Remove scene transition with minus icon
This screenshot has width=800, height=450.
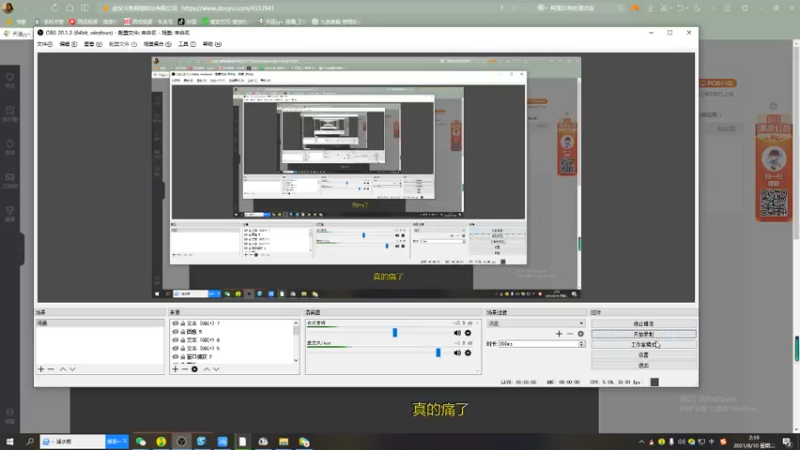[x=570, y=334]
